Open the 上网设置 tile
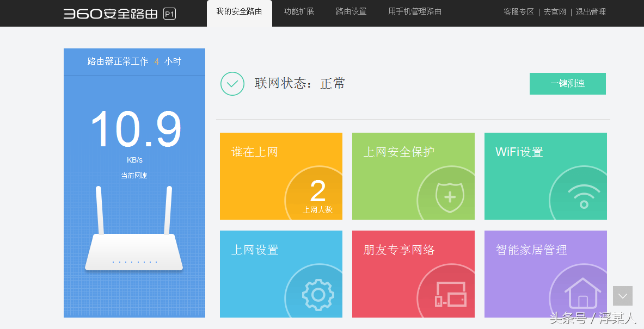 [281, 274]
